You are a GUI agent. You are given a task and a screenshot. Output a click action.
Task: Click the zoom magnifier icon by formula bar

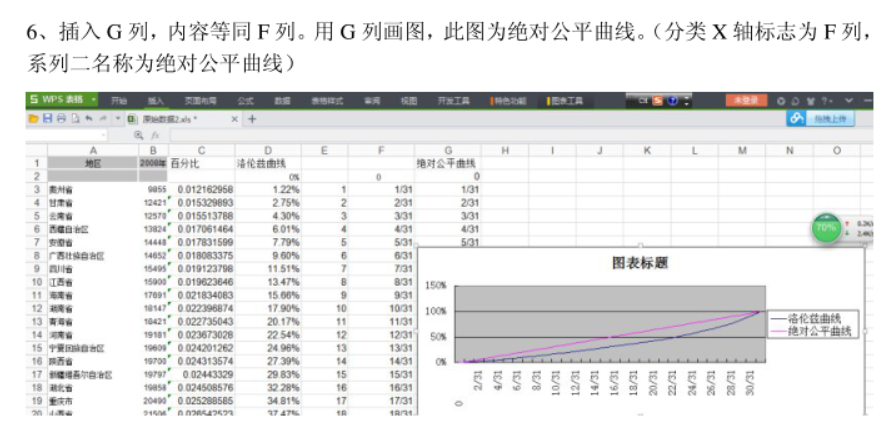coord(138,135)
